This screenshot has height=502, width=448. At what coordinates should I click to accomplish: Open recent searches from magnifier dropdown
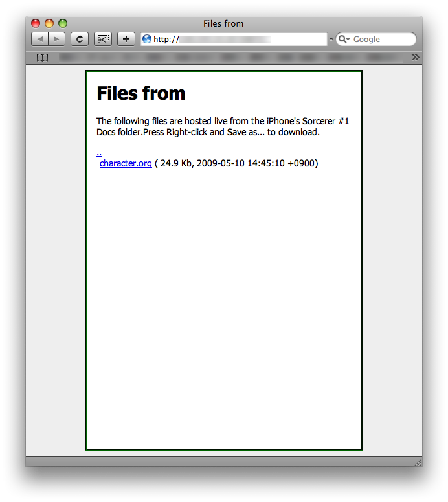(344, 39)
